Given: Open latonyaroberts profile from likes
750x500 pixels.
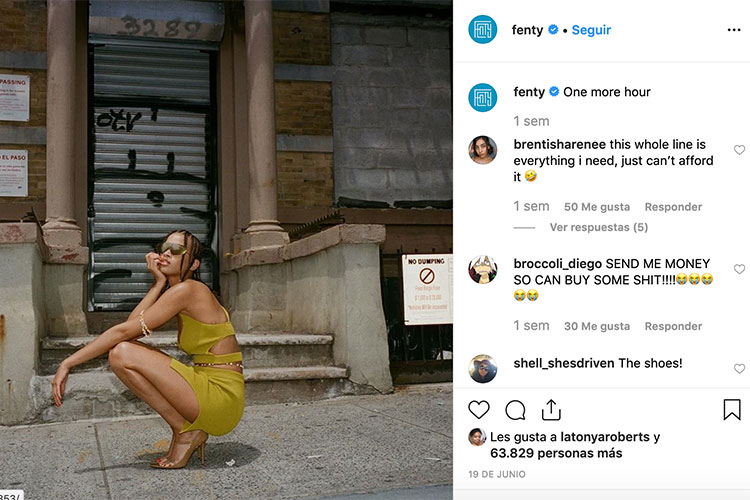Looking at the screenshot, I should tap(605, 437).
